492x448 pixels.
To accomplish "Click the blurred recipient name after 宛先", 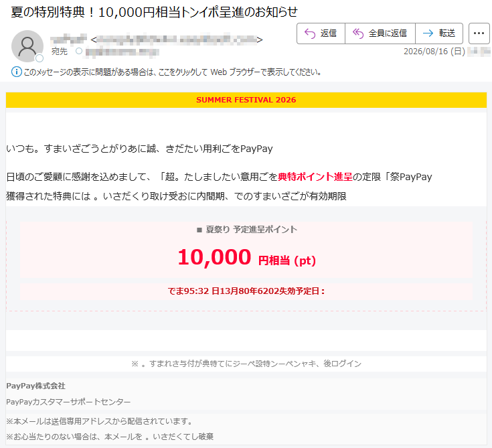I will click(122, 52).
